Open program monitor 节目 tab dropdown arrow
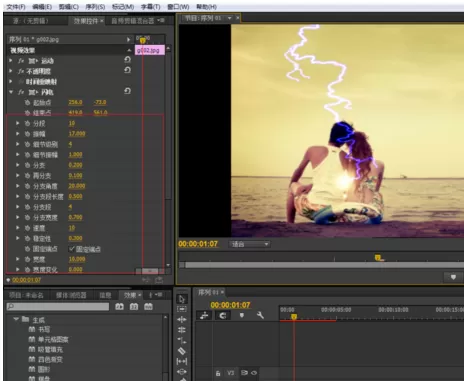 tap(230, 18)
